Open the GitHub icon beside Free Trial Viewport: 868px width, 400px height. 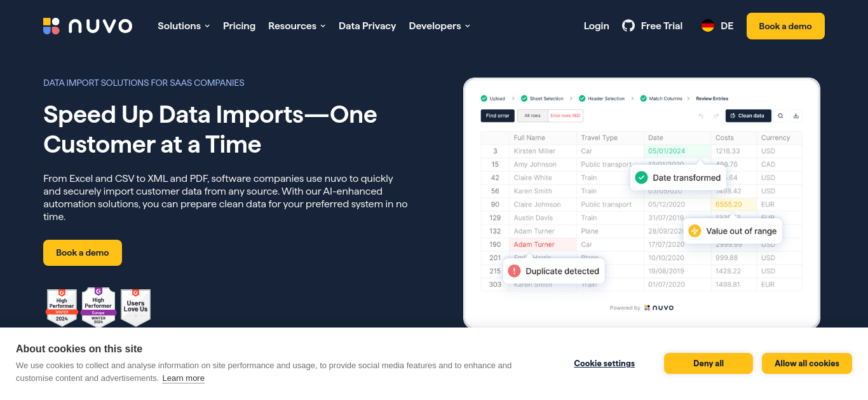(x=628, y=26)
